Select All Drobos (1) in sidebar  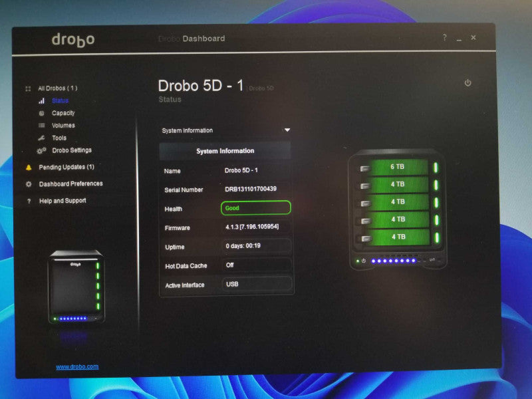pyautogui.click(x=58, y=88)
